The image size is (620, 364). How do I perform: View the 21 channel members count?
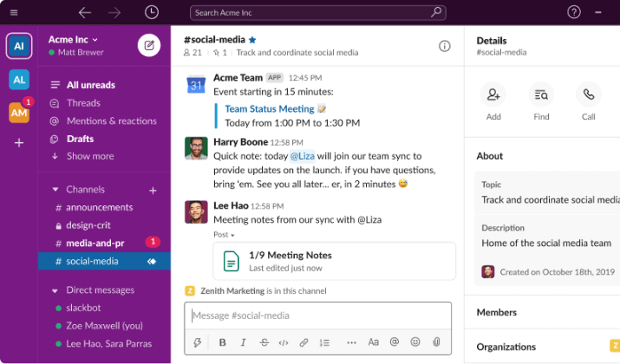[x=193, y=53]
